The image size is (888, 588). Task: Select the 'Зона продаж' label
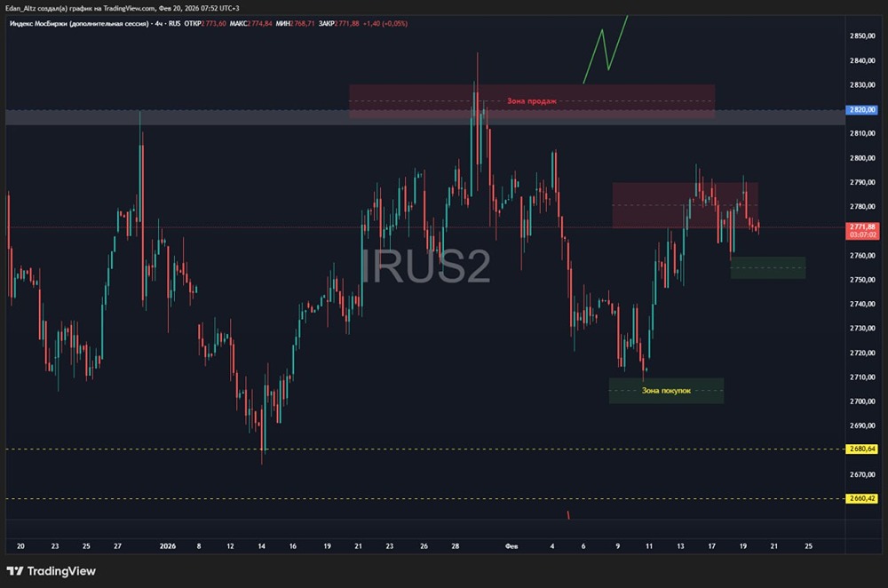click(x=531, y=101)
